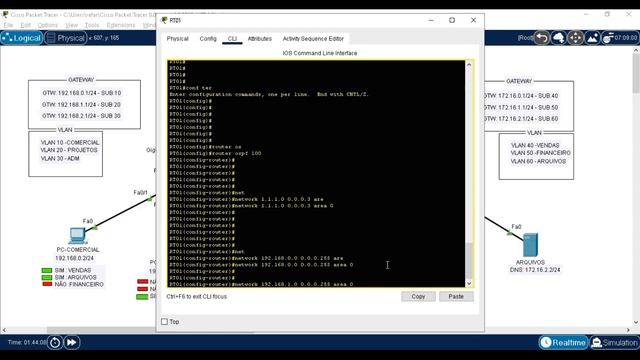Screen dimensions: 640x360
Task: Click the move object arrows icon
Action: [x=576, y=38]
